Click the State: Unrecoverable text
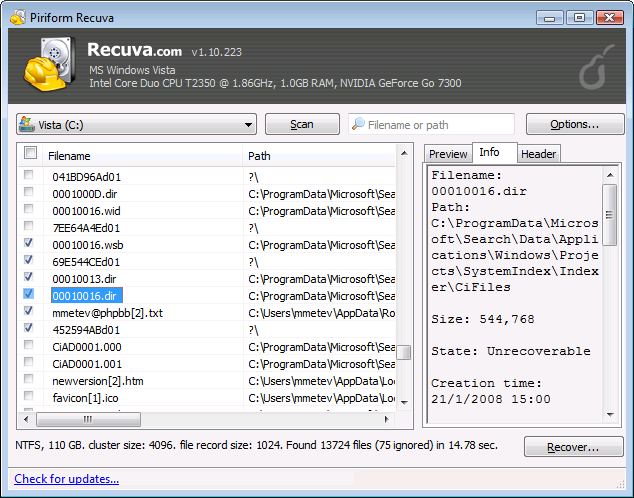 pyautogui.click(x=511, y=351)
